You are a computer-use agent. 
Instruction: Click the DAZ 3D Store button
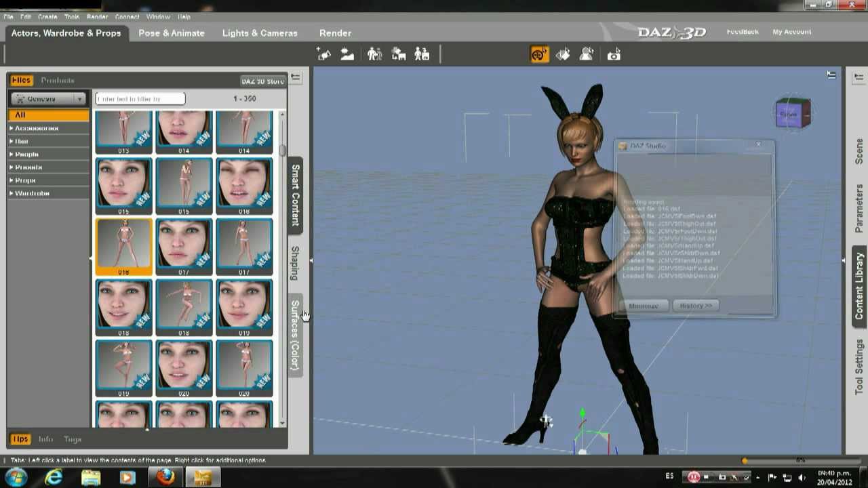tap(262, 81)
